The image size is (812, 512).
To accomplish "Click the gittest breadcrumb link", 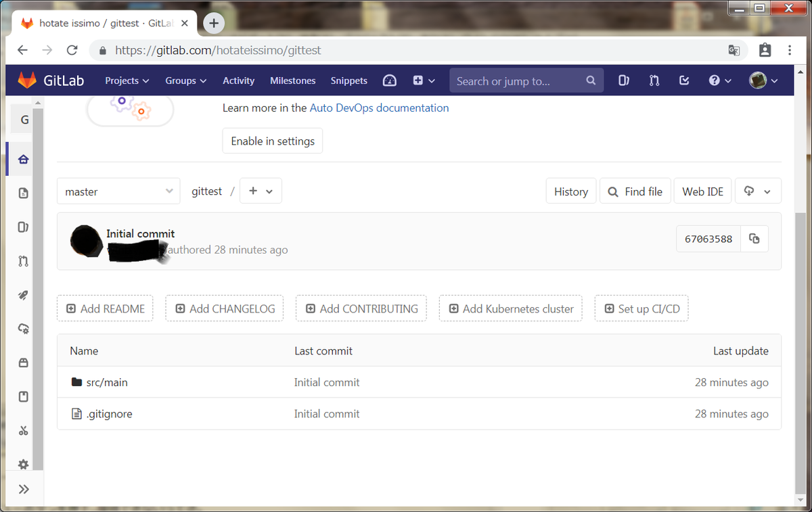I will [206, 191].
